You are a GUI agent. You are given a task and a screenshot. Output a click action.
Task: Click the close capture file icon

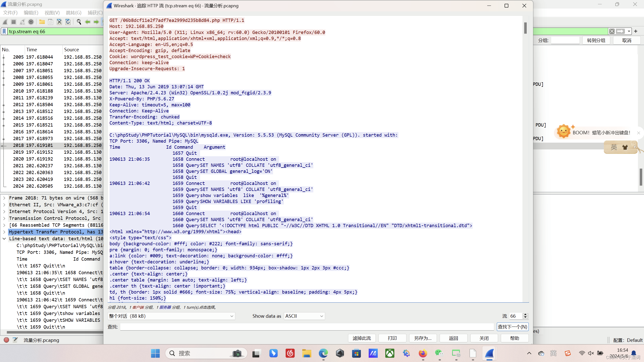[59, 22]
